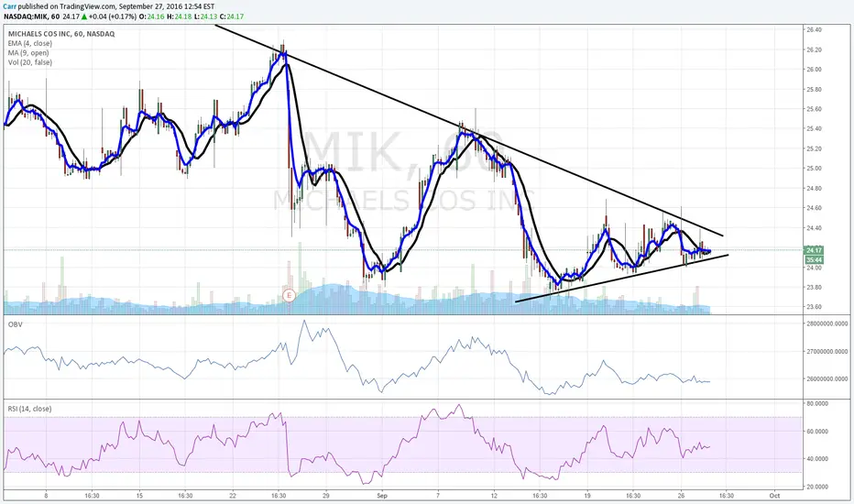Click the 'published on TradingView.com' header text
Viewport: 854px width, 504px height.
pos(67,6)
